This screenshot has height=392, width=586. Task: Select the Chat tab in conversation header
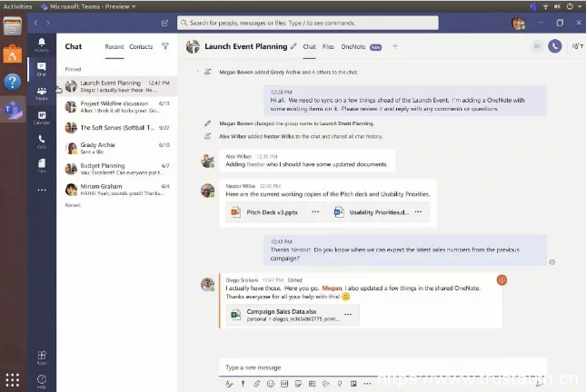click(x=310, y=46)
